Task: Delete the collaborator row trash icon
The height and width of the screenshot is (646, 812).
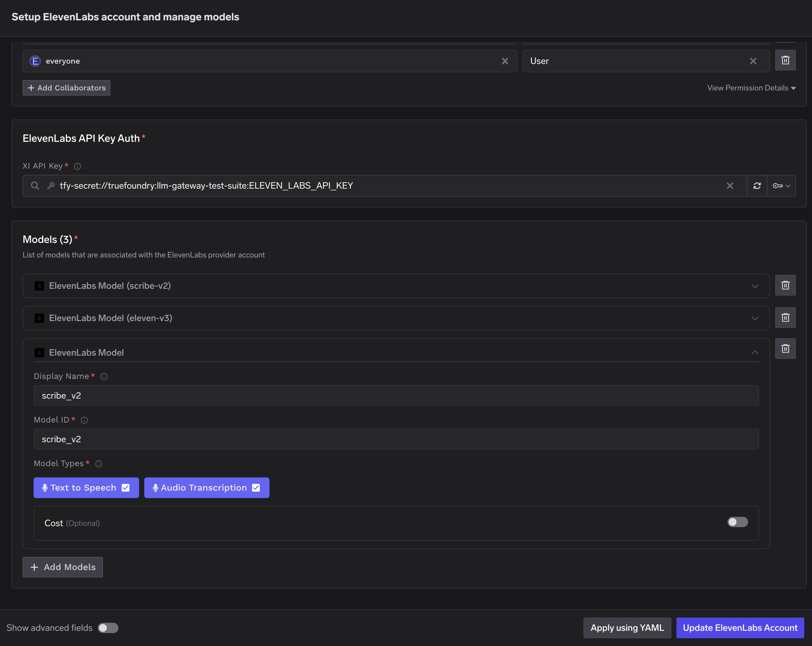Action: pyautogui.click(x=785, y=60)
